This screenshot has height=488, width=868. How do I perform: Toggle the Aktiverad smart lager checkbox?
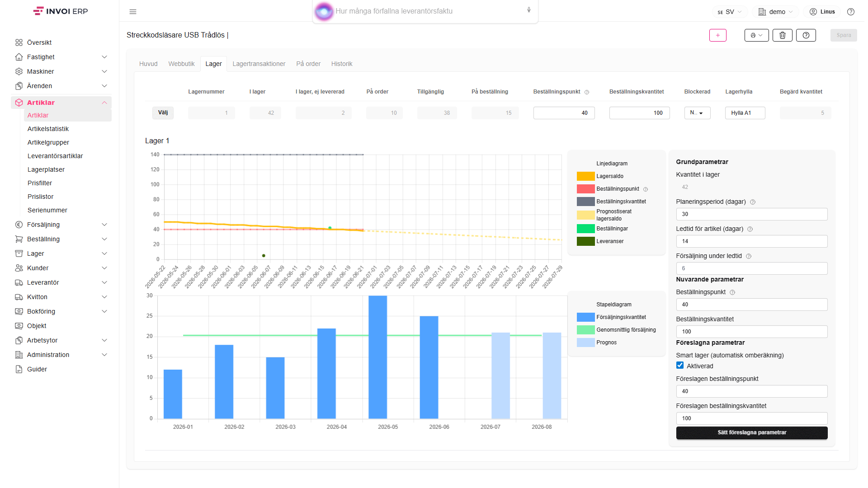(x=680, y=365)
